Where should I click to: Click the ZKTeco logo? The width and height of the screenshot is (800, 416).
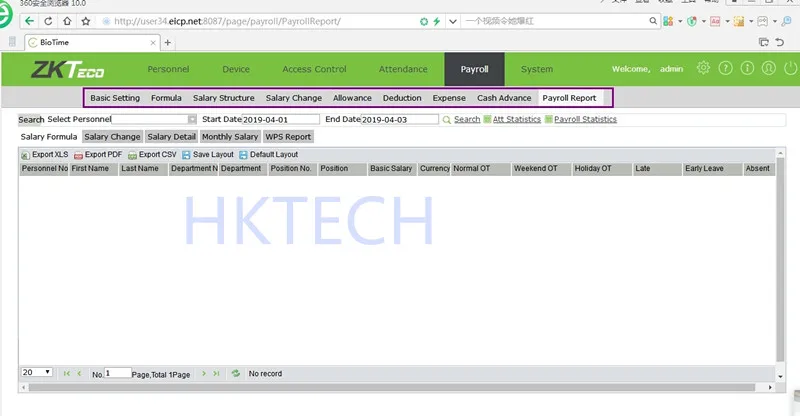pos(67,69)
